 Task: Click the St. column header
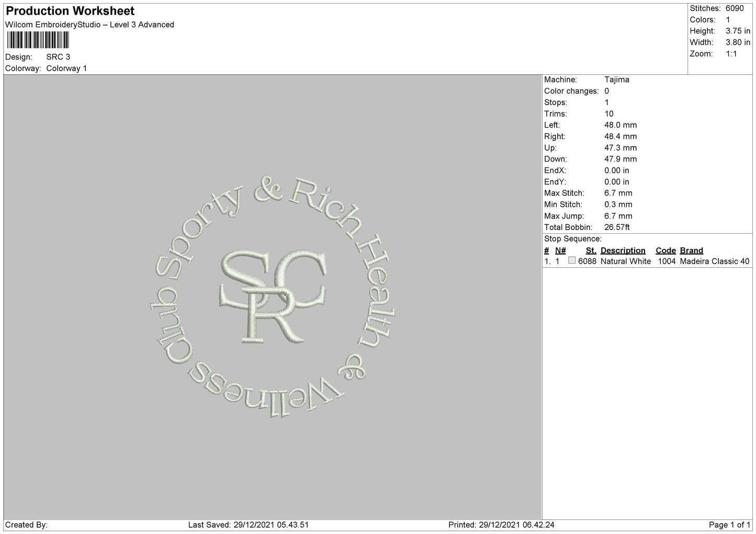click(x=591, y=251)
